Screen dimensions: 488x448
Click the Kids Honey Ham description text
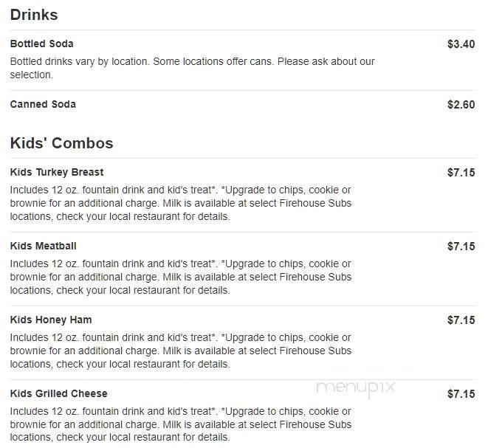181,351
